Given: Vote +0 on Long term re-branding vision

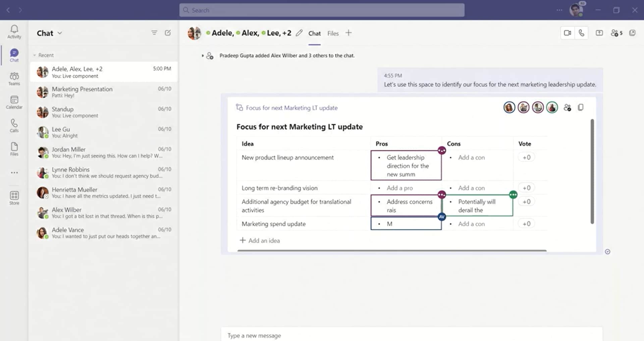Looking at the screenshot, I should [526, 188].
